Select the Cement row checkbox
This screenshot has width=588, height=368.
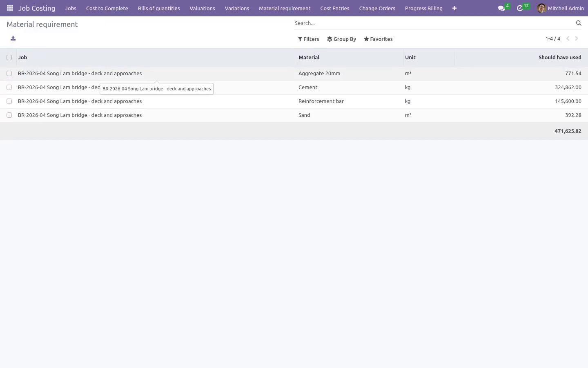point(9,88)
